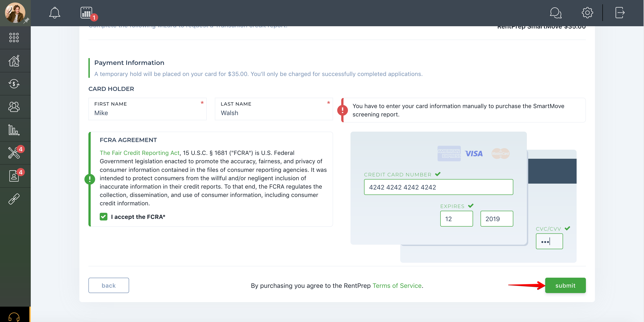Open the Terms of Service link
This screenshot has height=322, width=644.
397,286
